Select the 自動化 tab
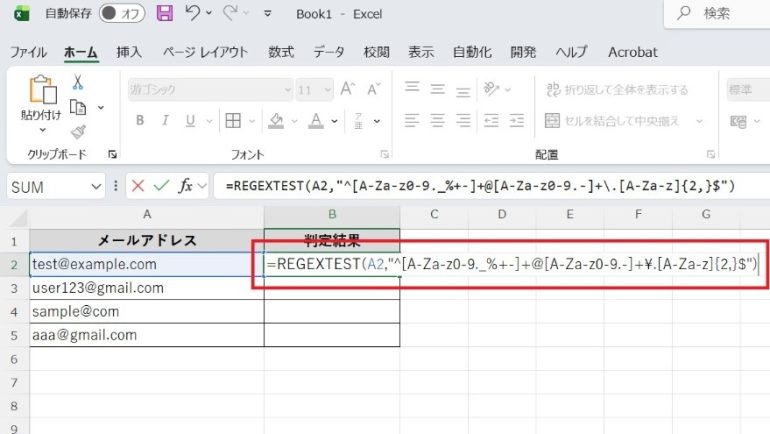This screenshot has width=770, height=434. click(x=472, y=52)
